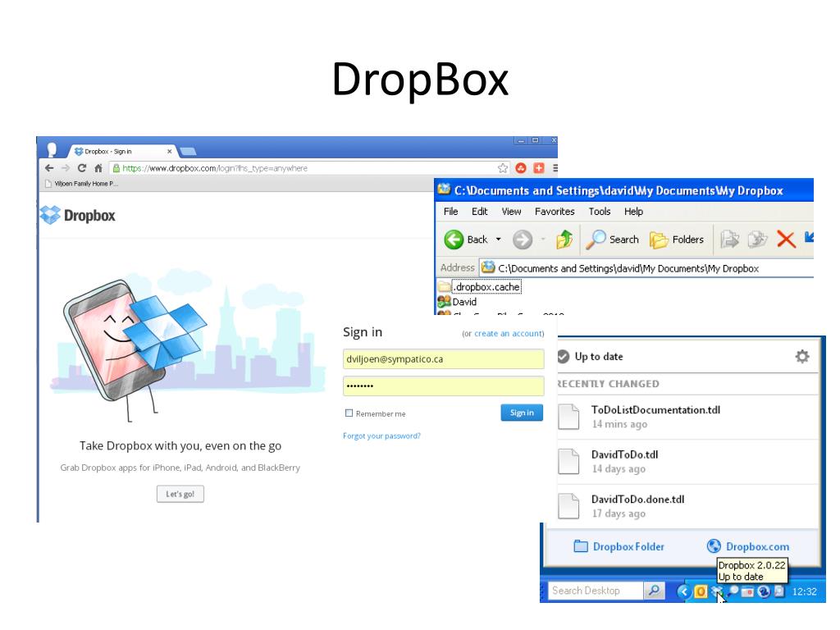Click the red Delete X icon
The height and width of the screenshot is (630, 840).
[x=786, y=240]
